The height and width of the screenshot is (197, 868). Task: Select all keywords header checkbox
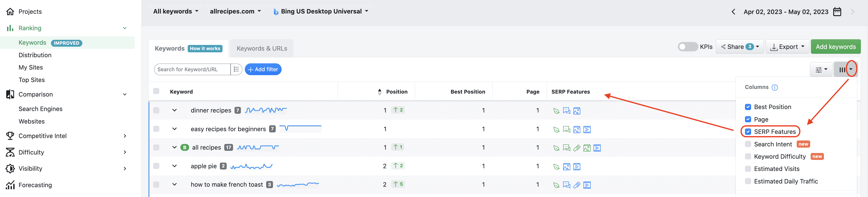tap(156, 91)
